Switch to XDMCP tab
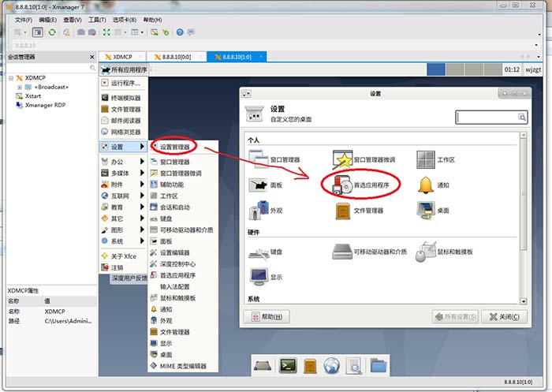 click(x=121, y=57)
